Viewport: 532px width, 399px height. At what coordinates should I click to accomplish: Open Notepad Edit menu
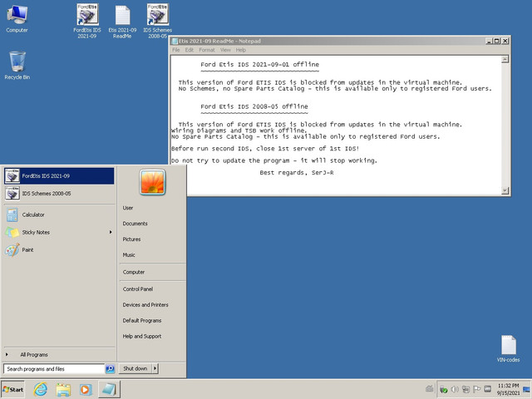click(x=190, y=50)
